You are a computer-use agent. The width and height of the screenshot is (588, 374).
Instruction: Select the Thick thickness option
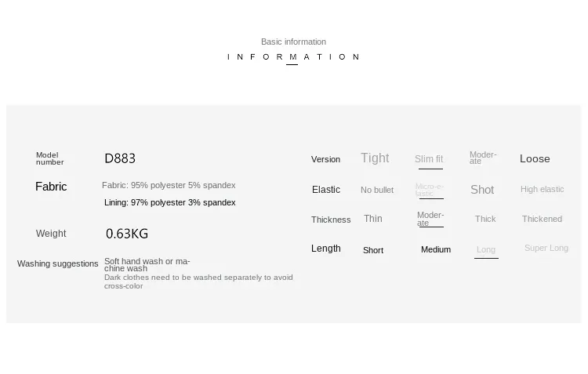(485, 219)
